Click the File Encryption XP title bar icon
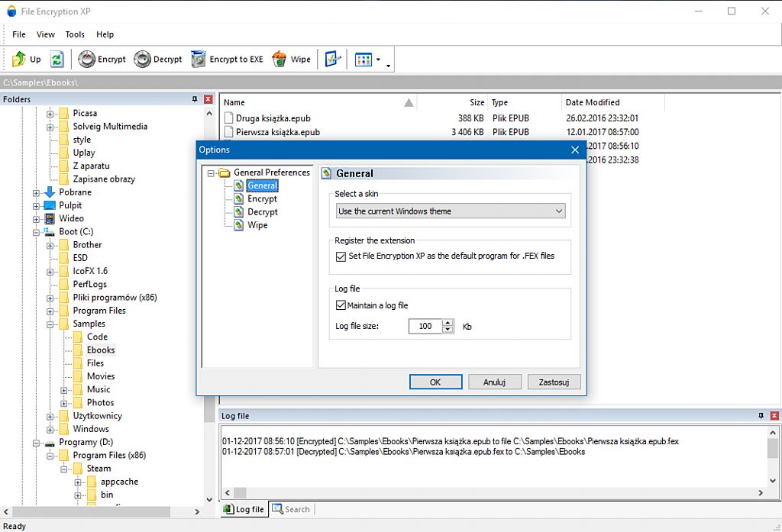 click(x=11, y=11)
